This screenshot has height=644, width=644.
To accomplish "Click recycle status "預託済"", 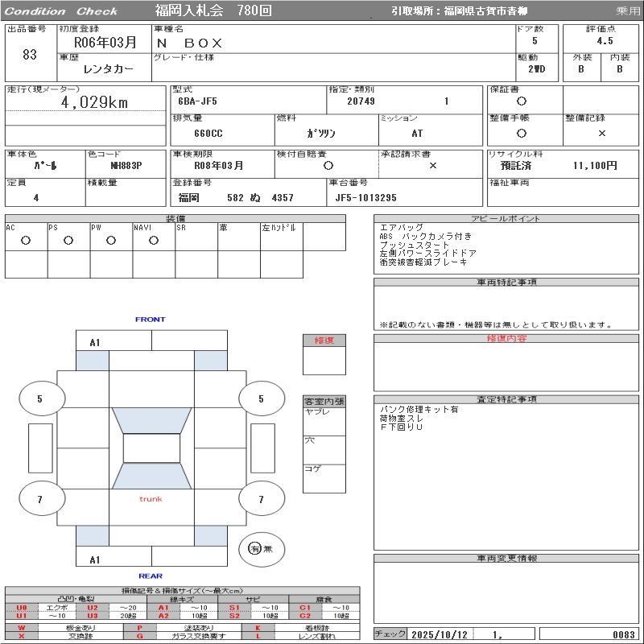I will (516, 166).
